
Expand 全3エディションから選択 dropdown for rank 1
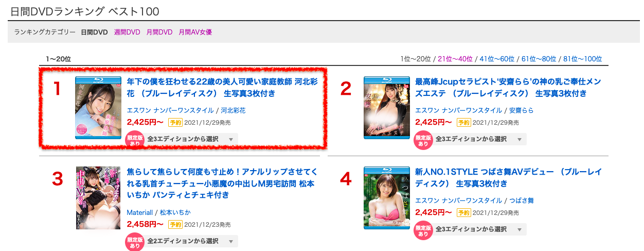[190, 139]
